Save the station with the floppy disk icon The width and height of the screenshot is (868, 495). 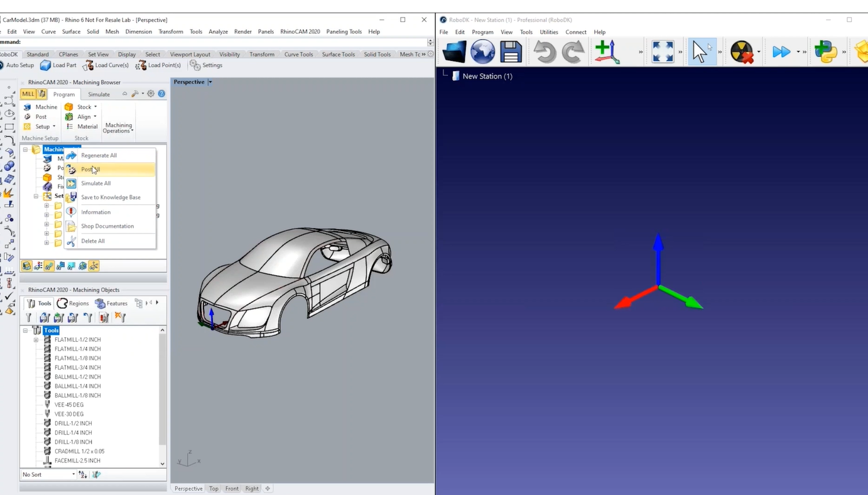(511, 52)
